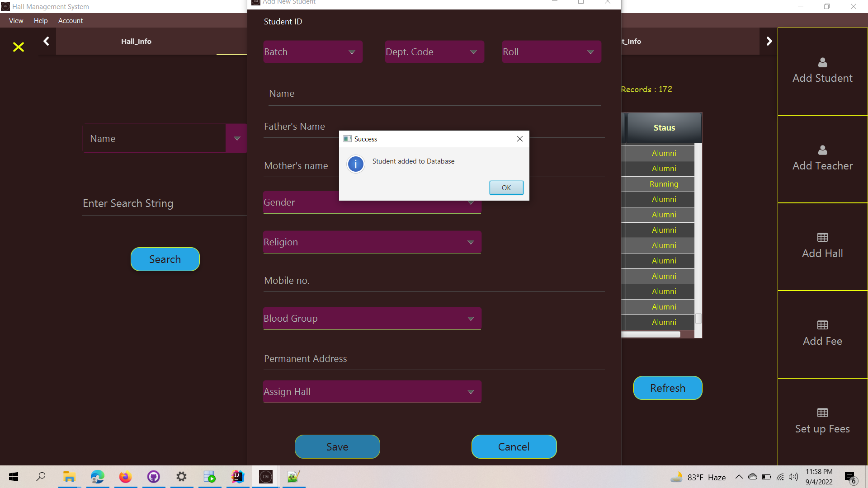This screenshot has height=488, width=868.
Task: Click the Refresh button
Action: (x=668, y=388)
